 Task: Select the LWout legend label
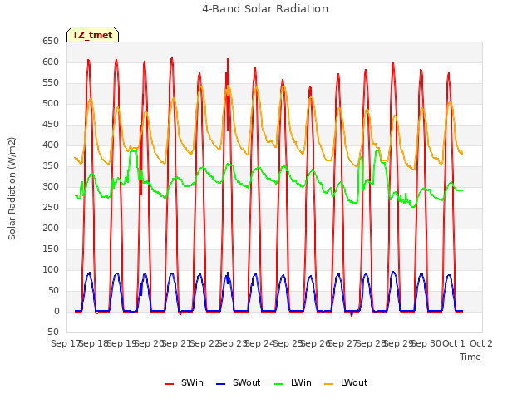point(354,382)
